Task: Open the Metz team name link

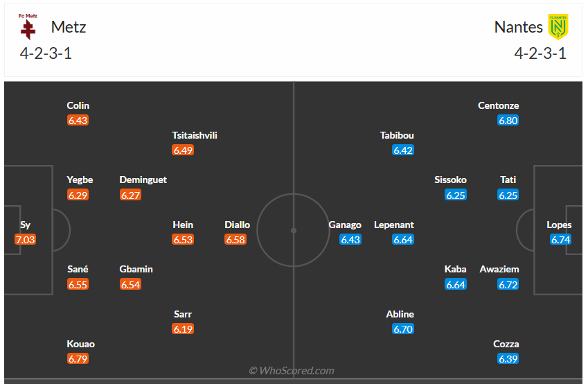Action: (x=69, y=27)
